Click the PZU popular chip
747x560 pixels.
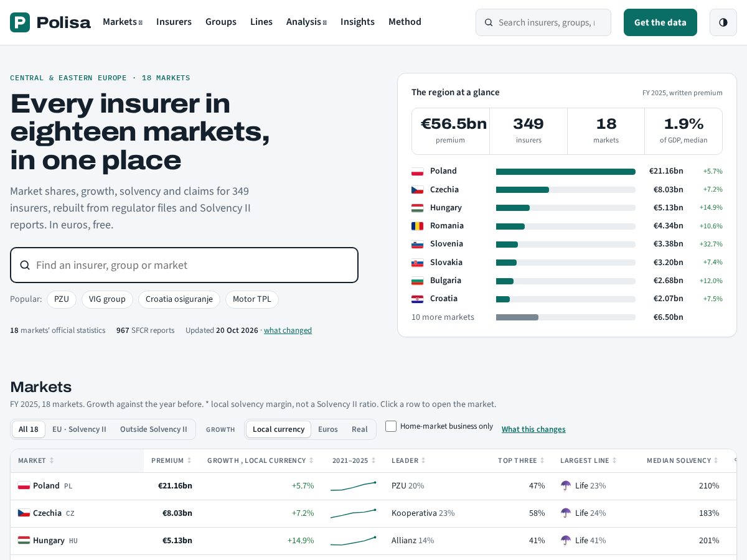pos(62,299)
